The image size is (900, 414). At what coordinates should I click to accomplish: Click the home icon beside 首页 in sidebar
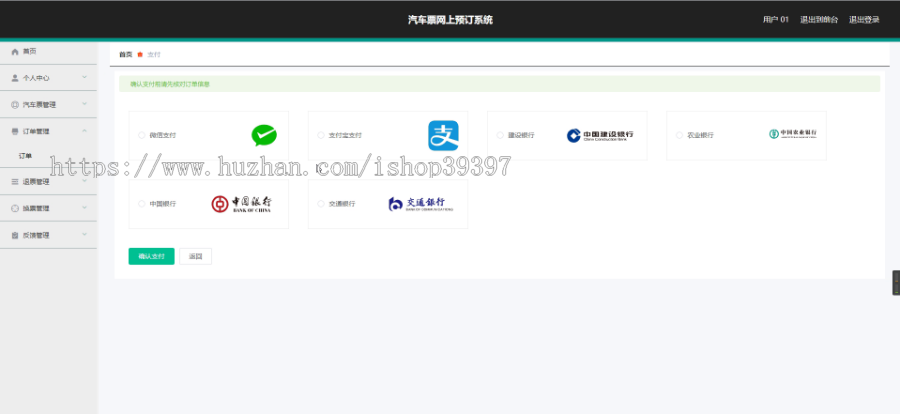click(15, 52)
